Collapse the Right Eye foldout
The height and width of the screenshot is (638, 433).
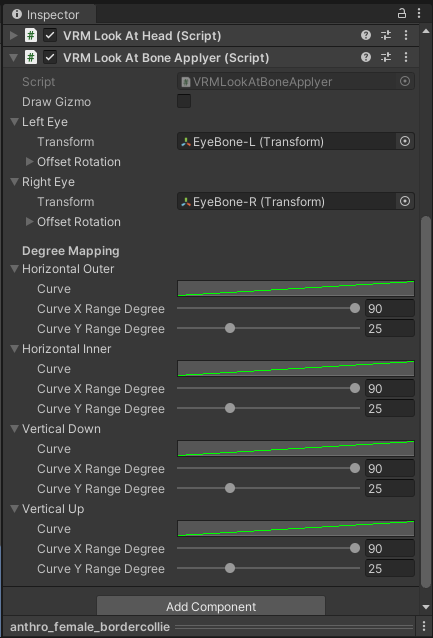[x=15, y=181]
